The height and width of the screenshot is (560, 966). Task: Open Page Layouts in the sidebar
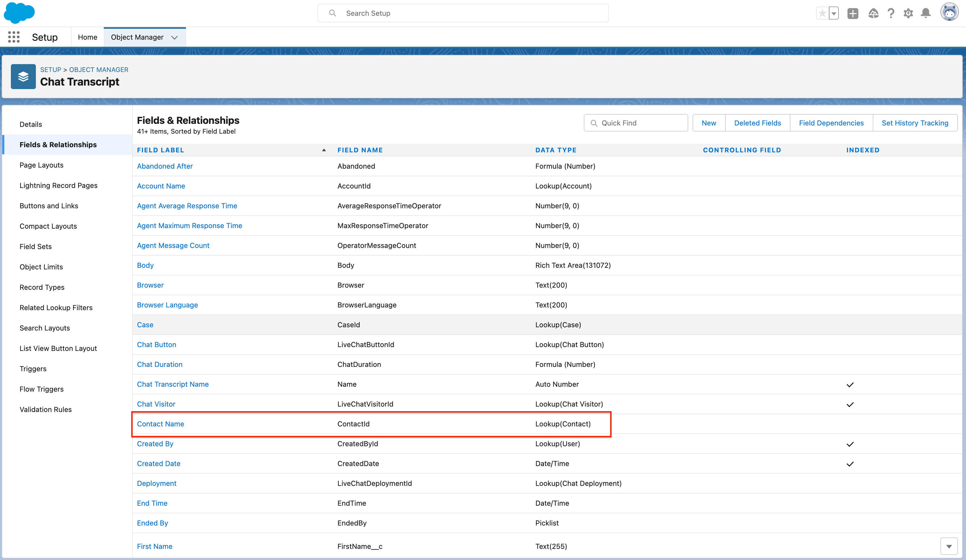point(41,165)
